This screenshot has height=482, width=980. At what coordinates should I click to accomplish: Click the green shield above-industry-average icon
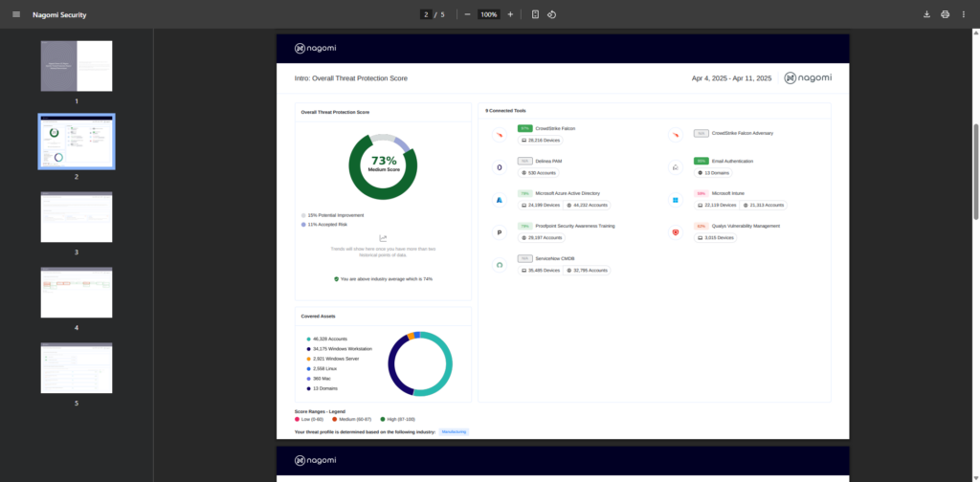click(x=336, y=279)
